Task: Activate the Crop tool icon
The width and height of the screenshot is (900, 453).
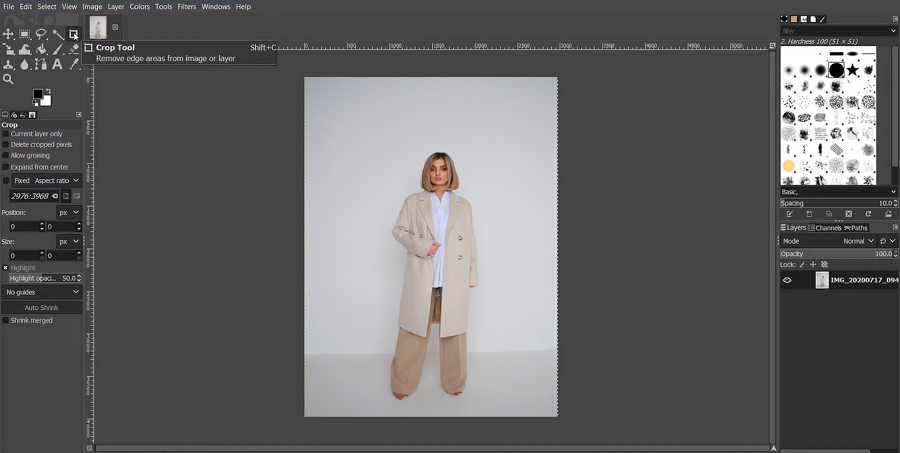Action: tap(74, 35)
